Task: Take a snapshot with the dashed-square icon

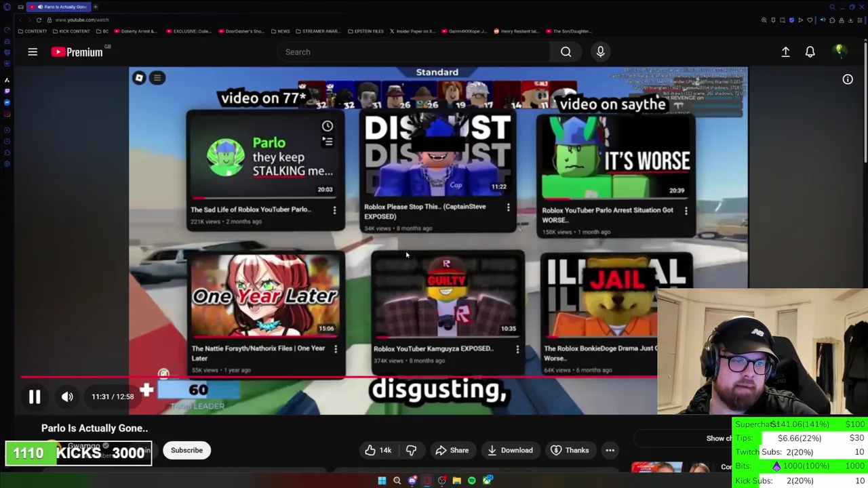Action: [783, 20]
